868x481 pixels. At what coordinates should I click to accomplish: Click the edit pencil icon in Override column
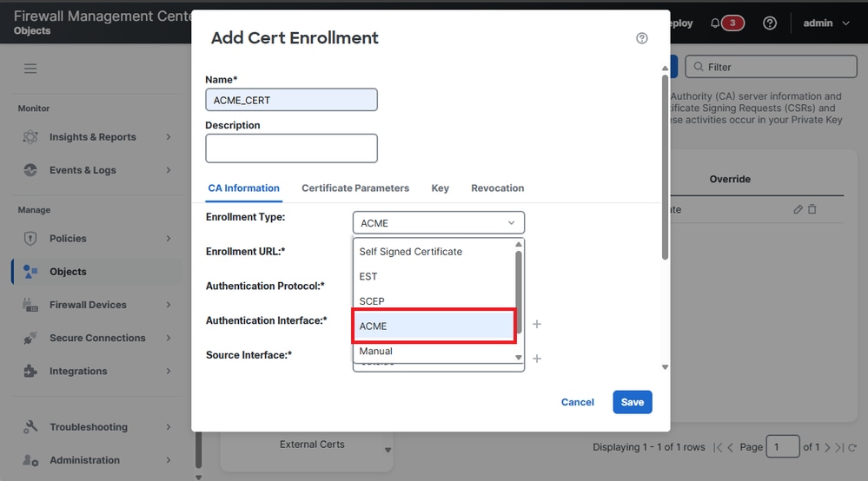(x=798, y=209)
